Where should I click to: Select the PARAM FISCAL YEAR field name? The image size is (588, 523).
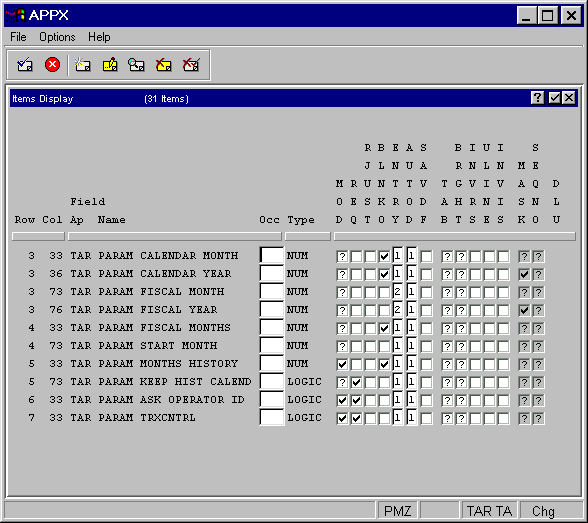coord(158,310)
